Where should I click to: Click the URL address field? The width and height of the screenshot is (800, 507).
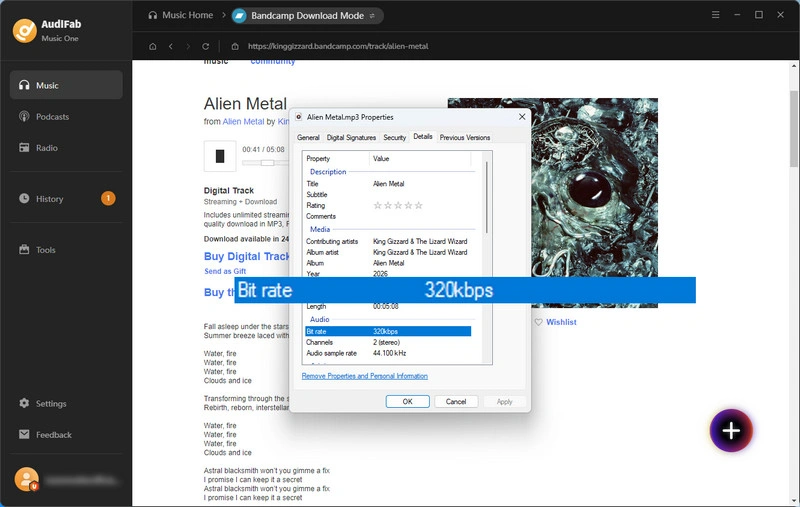[338, 46]
